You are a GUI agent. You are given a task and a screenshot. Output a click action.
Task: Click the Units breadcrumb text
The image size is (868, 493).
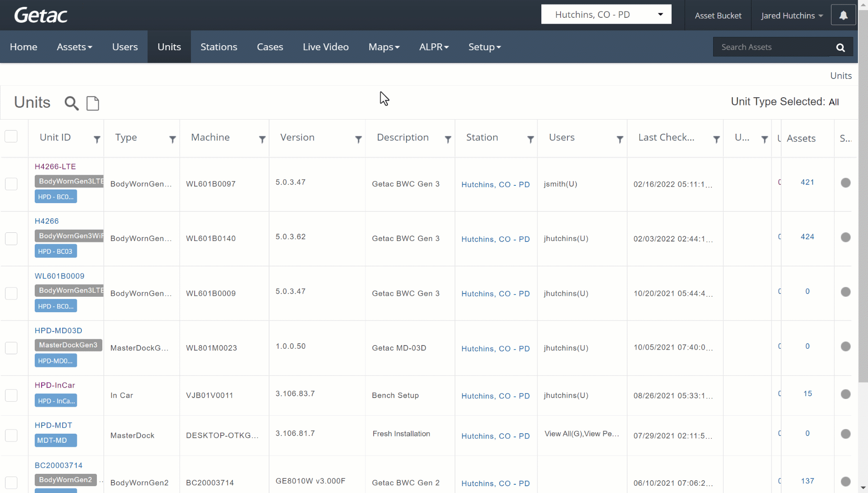point(841,76)
